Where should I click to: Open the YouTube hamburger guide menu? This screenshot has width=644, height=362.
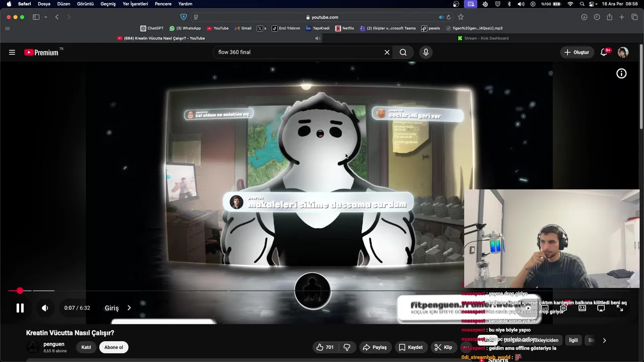(12, 52)
